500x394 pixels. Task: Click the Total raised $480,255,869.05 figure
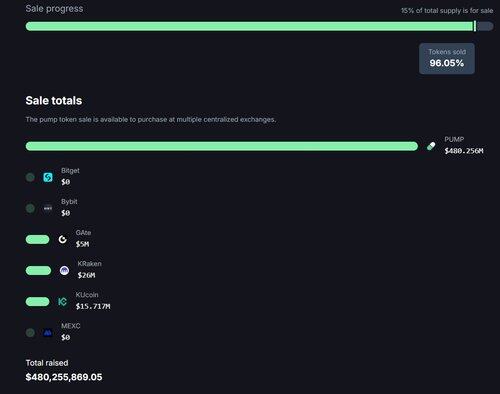coord(64,377)
